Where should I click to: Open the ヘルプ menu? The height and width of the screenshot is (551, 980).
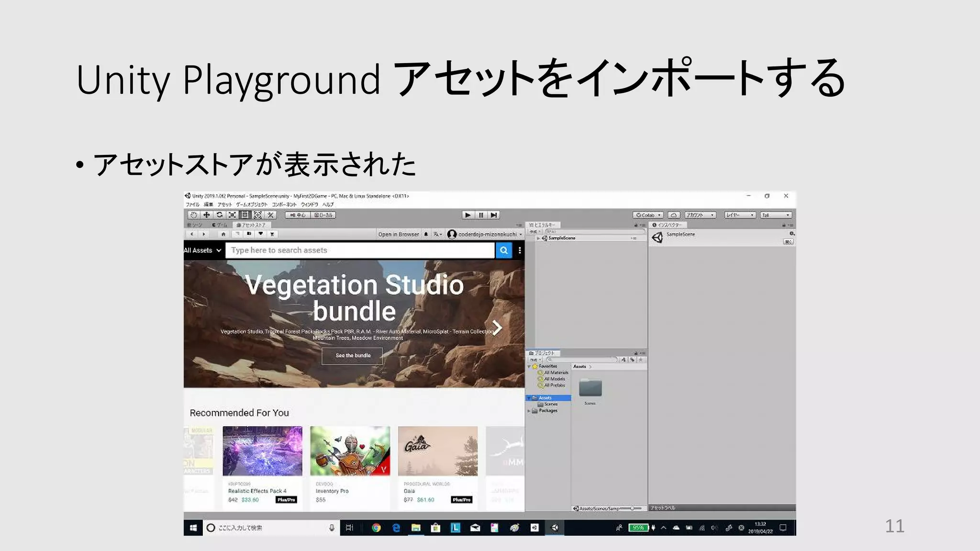[x=328, y=204]
